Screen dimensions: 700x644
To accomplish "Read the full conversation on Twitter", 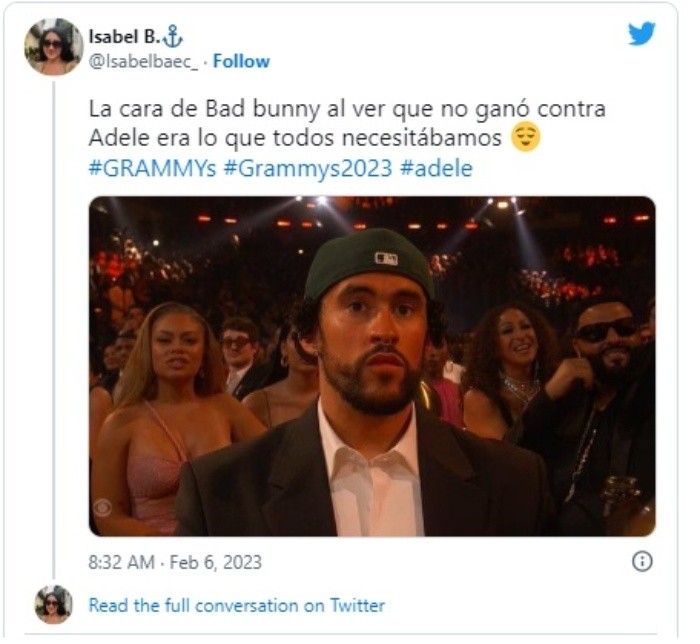I will 237,606.
